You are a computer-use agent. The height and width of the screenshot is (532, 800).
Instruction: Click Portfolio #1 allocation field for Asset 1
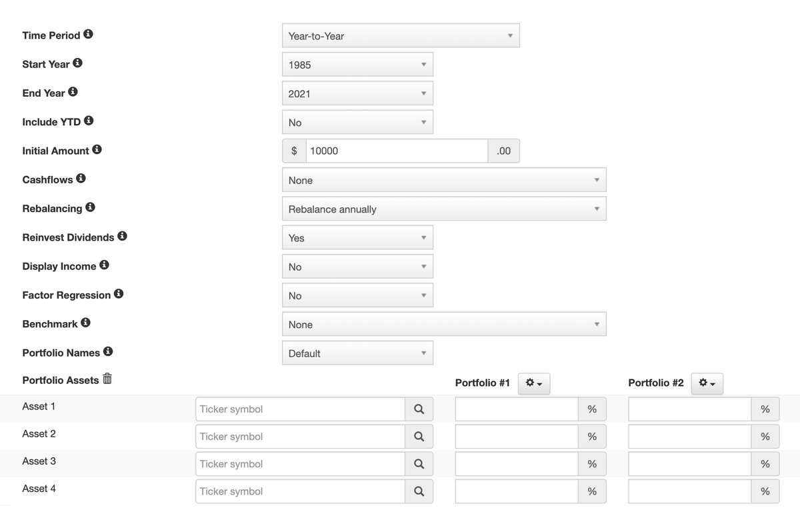click(516, 409)
